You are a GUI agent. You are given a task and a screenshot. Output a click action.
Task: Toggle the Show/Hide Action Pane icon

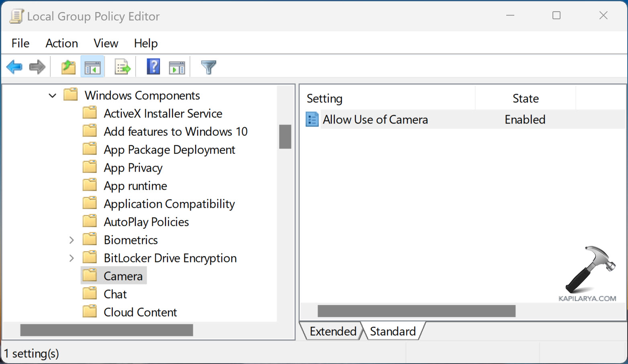(177, 67)
